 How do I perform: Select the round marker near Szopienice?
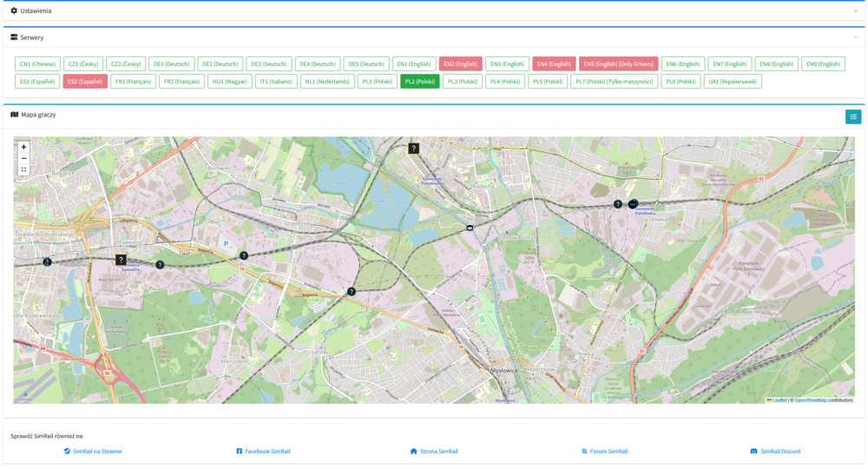click(244, 256)
